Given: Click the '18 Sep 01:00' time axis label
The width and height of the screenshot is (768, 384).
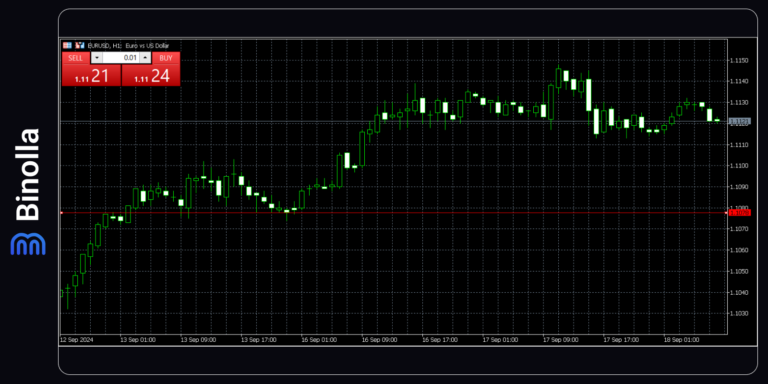Looking at the screenshot, I should tap(682, 339).
